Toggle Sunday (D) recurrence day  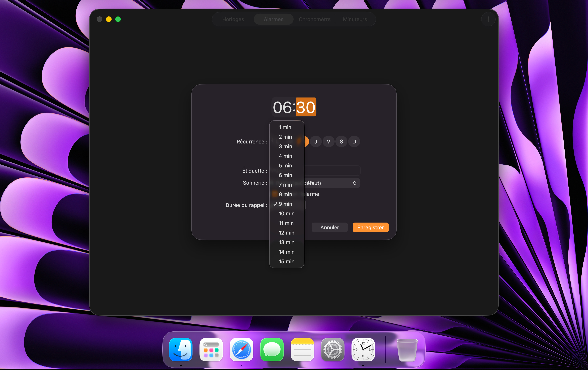354,141
